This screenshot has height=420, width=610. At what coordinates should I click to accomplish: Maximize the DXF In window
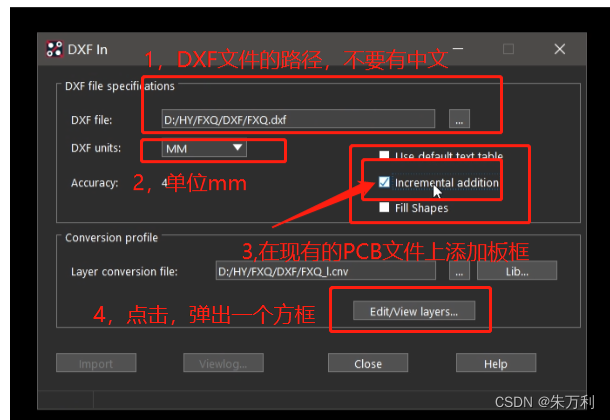tap(508, 49)
